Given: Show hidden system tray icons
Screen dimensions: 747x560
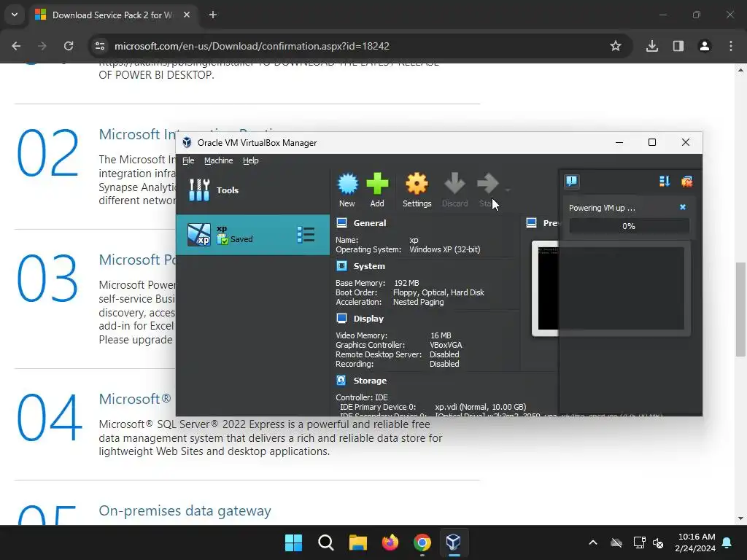Looking at the screenshot, I should click(593, 542).
